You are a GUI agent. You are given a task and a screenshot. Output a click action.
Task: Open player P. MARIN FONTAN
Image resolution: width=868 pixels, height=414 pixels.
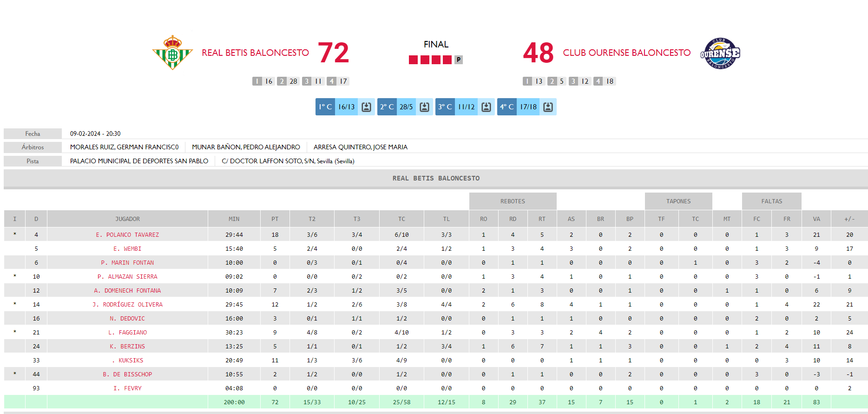[x=127, y=263]
